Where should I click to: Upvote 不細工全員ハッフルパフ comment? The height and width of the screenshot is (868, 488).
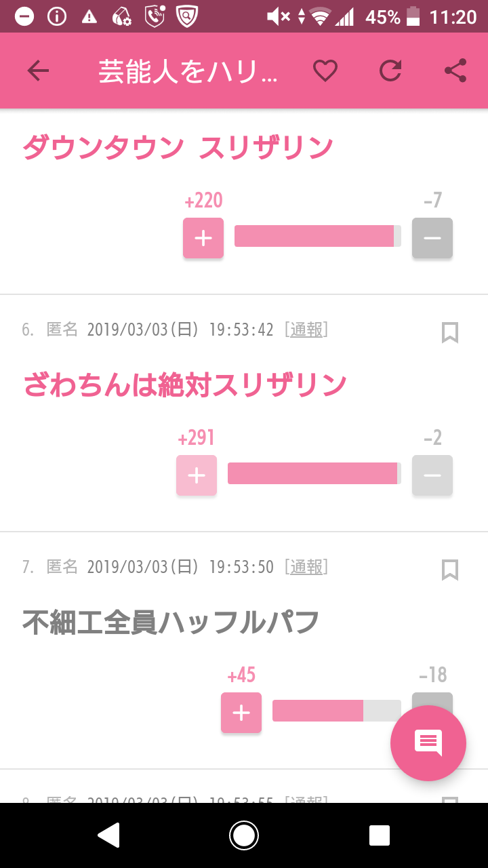pos(241,713)
